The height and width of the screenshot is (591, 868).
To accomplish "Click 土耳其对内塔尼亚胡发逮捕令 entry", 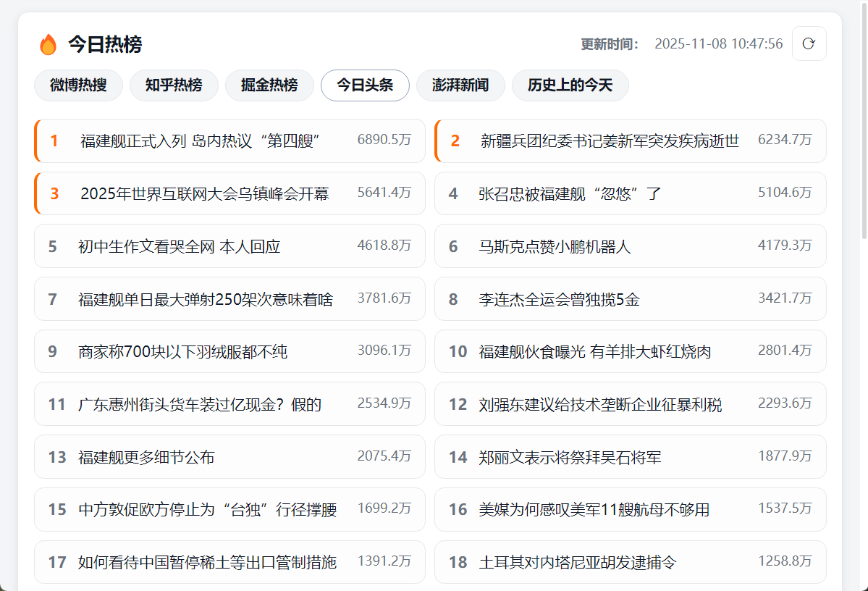I will 577,563.
